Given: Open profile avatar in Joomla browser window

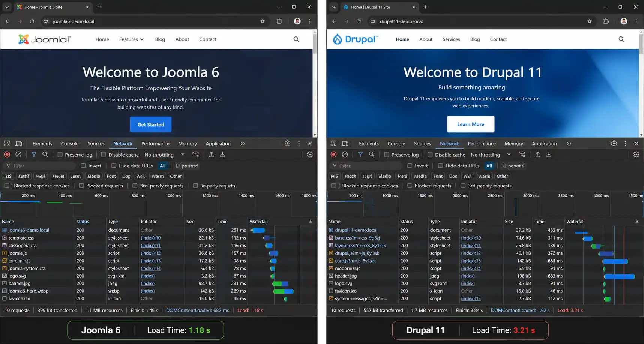Looking at the screenshot, I should point(297,21).
